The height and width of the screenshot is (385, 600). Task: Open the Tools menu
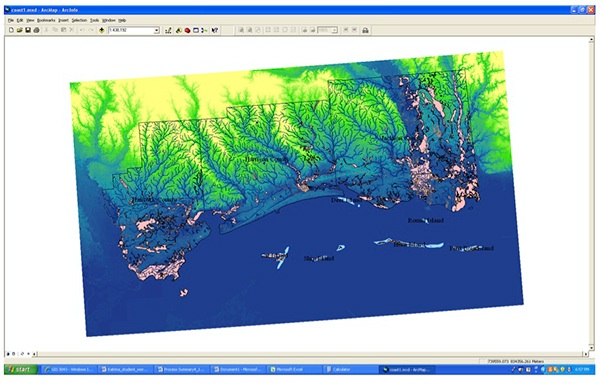coord(95,20)
